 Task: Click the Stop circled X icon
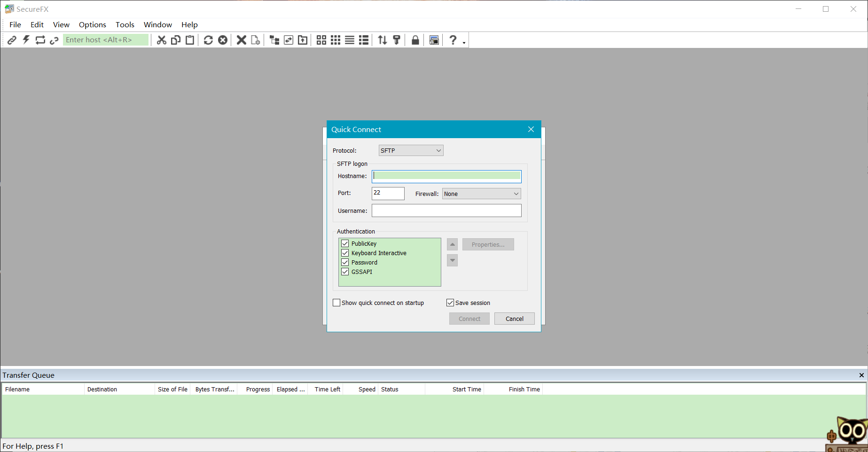tap(223, 40)
